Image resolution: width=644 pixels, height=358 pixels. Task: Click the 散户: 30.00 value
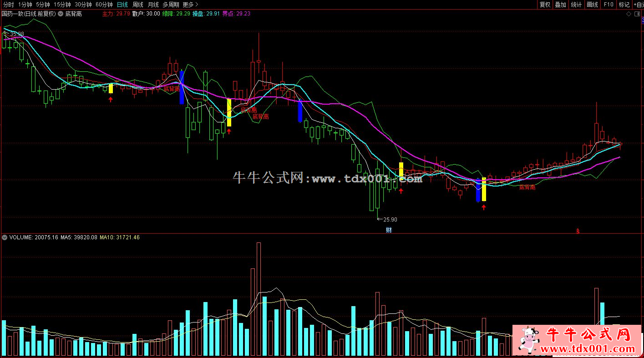(x=146, y=14)
